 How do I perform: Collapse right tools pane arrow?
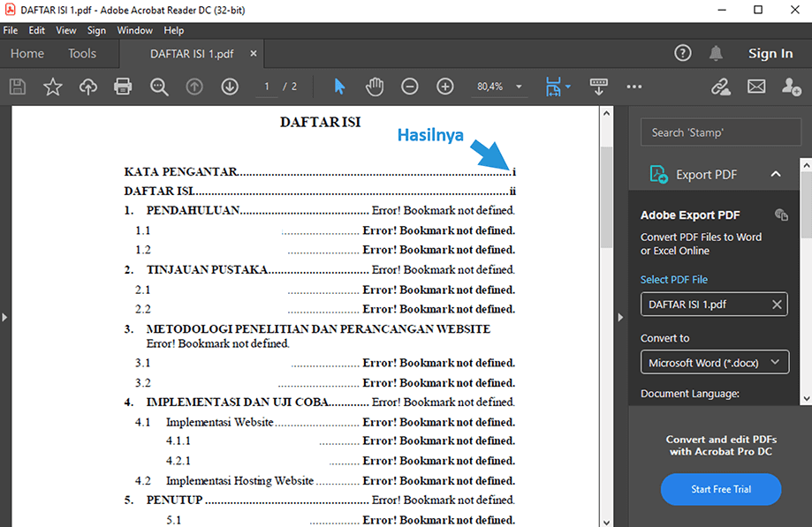tap(620, 317)
